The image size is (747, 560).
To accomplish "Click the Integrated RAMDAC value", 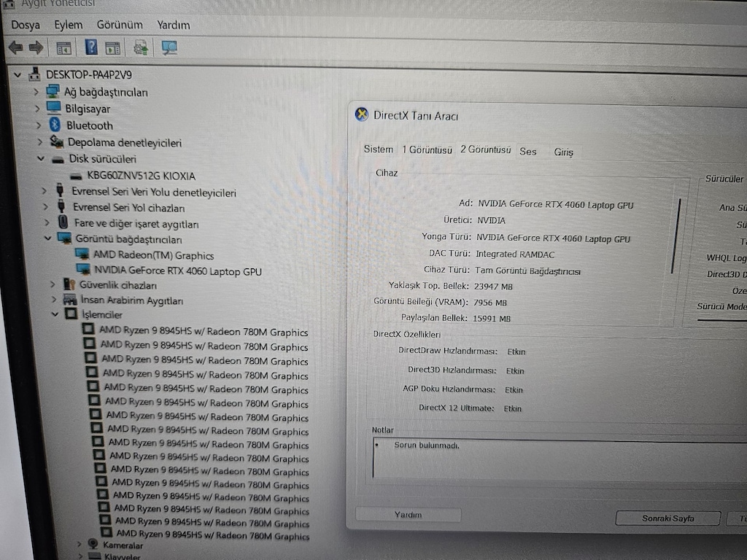I will click(515, 254).
